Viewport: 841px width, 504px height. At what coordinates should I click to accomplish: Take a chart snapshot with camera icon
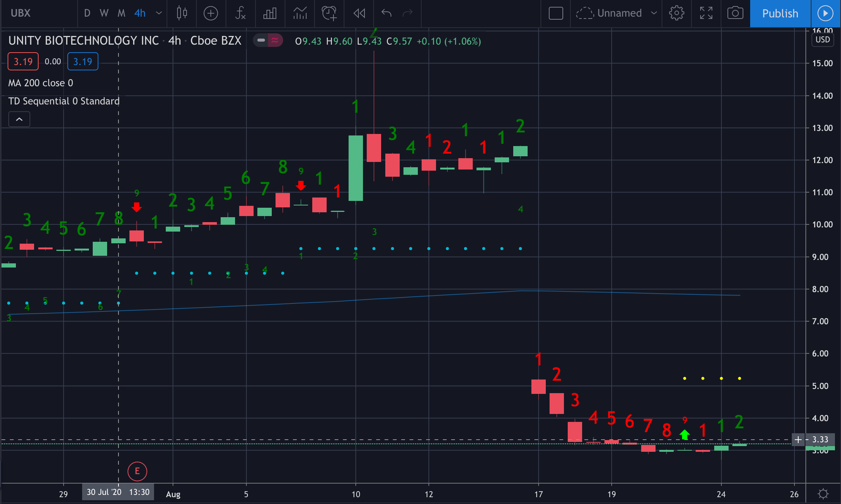pyautogui.click(x=735, y=14)
